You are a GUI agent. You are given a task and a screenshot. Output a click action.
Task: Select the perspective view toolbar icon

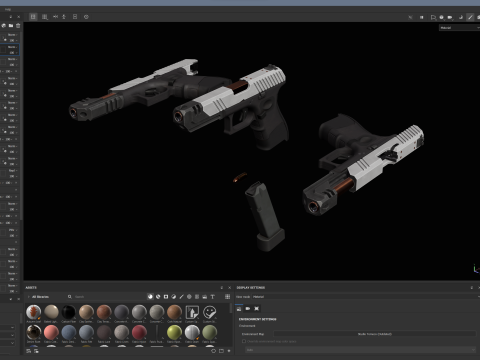pos(33,17)
